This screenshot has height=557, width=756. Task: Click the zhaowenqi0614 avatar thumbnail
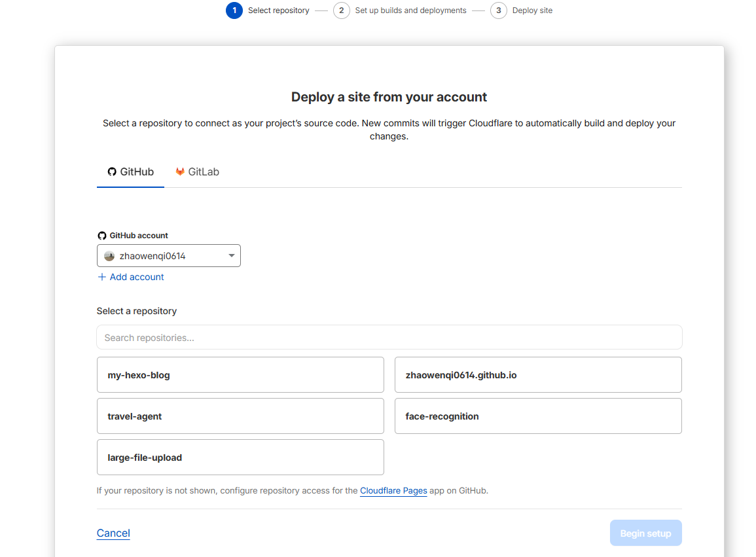tap(109, 256)
